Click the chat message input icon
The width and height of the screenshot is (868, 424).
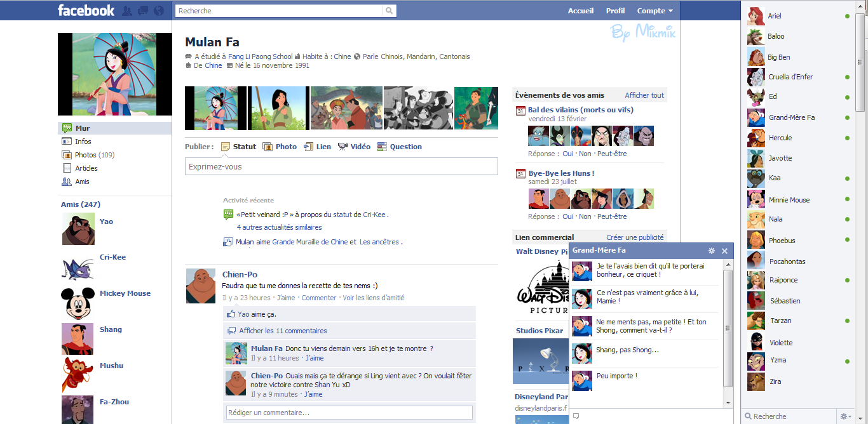pyautogui.click(x=576, y=416)
